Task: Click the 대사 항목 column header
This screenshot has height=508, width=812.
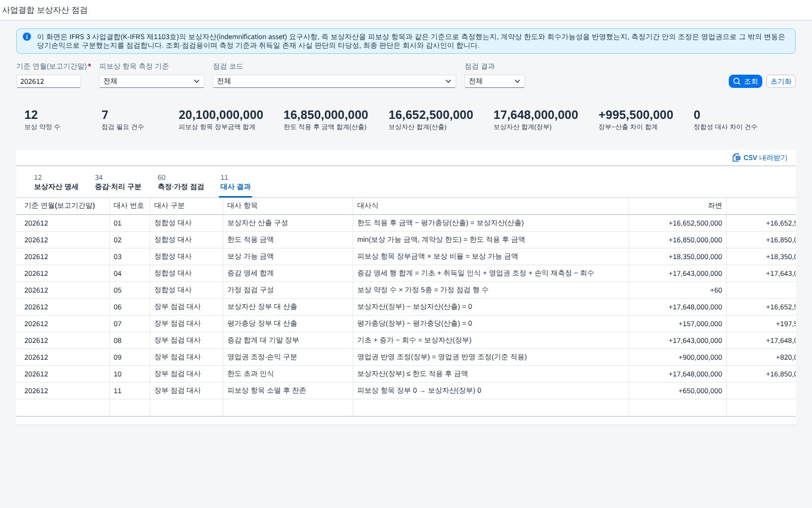Action: (x=288, y=206)
